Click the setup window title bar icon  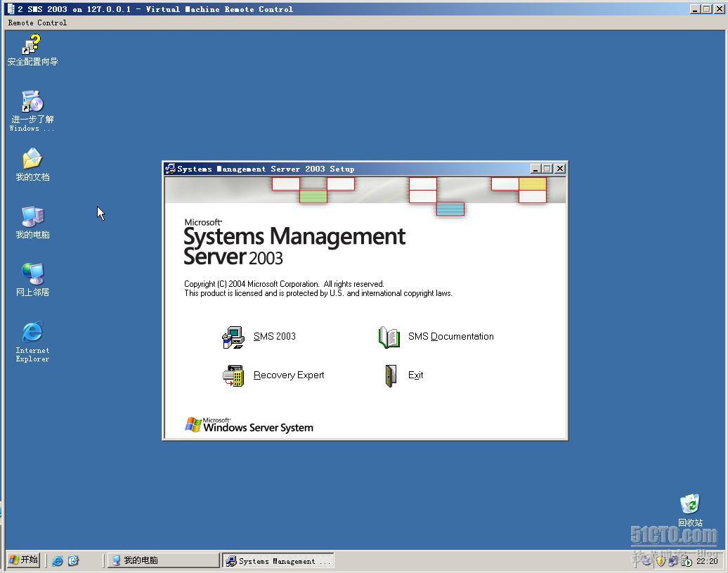(170, 169)
